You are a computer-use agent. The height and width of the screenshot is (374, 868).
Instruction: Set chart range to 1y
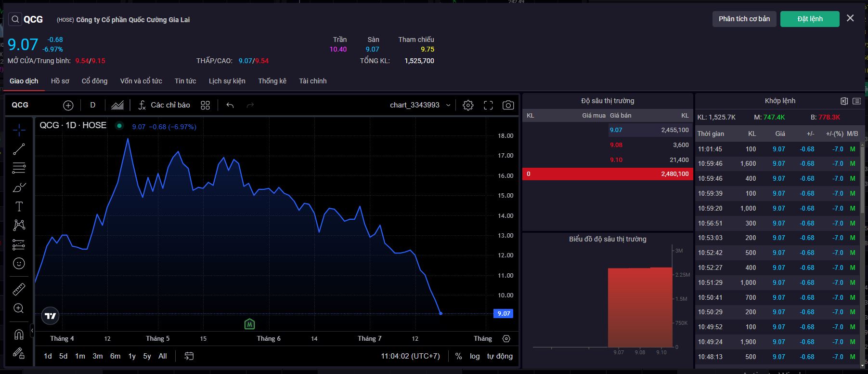[132, 356]
